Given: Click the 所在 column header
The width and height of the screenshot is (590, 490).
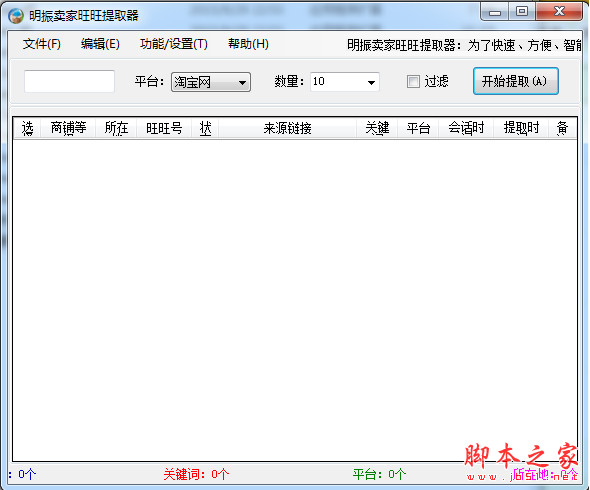Looking at the screenshot, I should coord(116,128).
